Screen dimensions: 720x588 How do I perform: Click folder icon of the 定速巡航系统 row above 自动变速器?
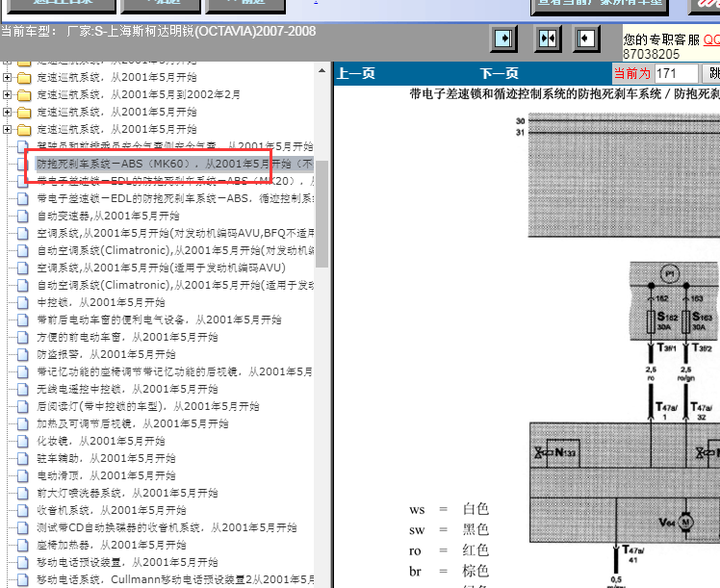click(x=24, y=130)
